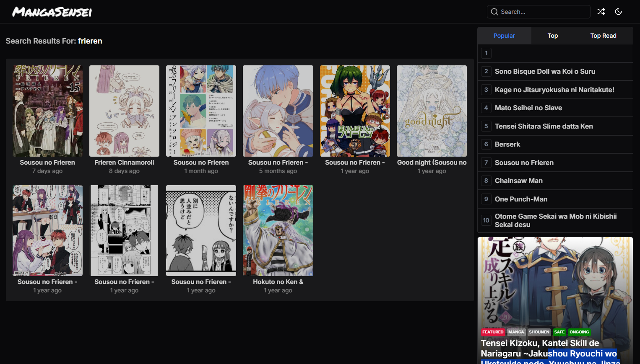Image resolution: width=640 pixels, height=364 pixels.
Task: Click the title above "1 month ago"
Action: (201, 163)
